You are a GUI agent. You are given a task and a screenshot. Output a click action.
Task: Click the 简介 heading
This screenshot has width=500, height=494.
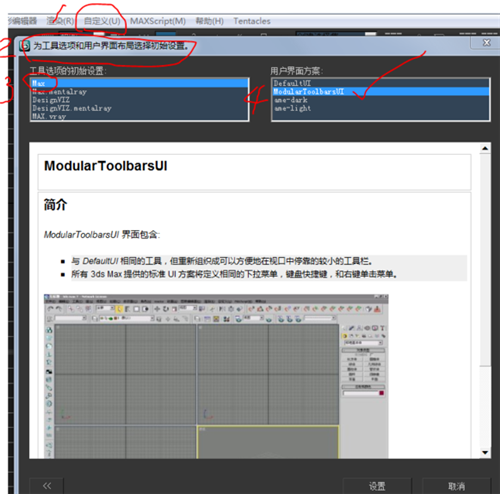point(55,204)
